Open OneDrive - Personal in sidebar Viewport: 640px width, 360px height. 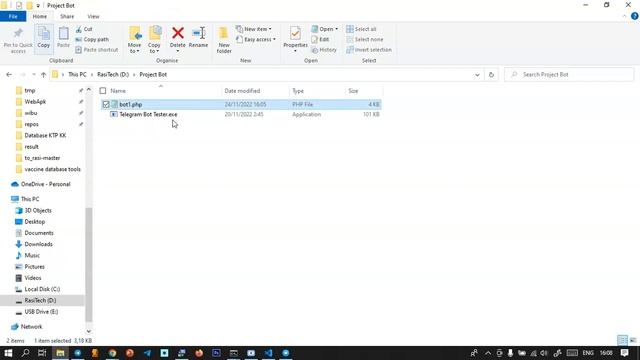pyautogui.click(x=45, y=184)
